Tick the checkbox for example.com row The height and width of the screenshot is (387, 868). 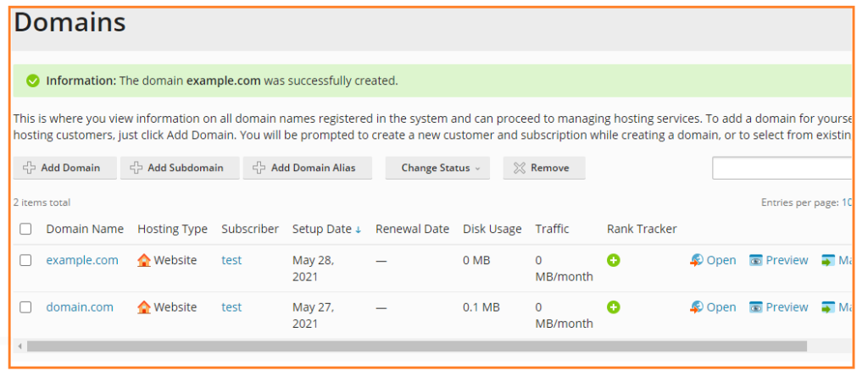point(25,260)
